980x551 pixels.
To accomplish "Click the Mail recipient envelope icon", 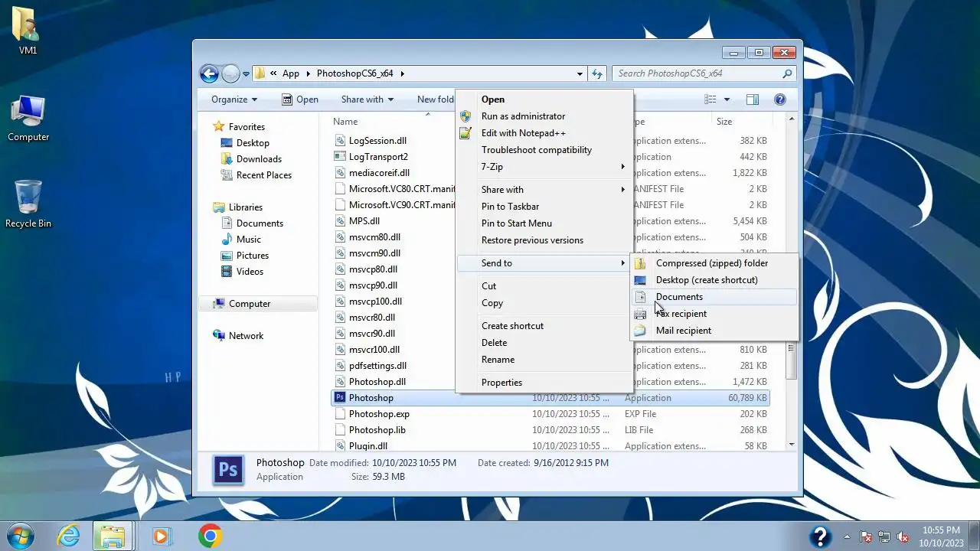I will [x=640, y=331].
